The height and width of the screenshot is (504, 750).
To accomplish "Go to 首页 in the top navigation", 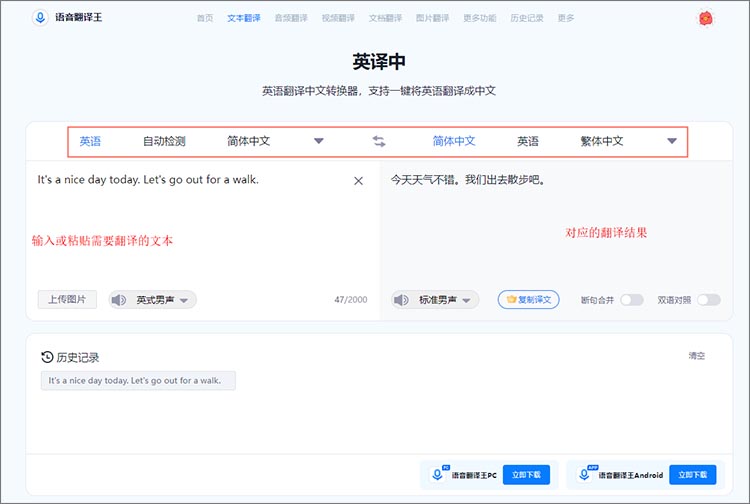I will 205,18.
